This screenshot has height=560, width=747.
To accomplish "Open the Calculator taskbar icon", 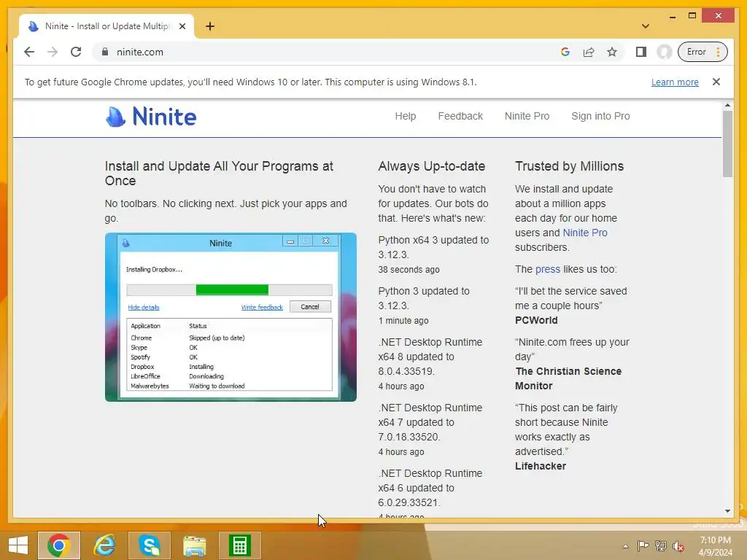I will click(x=239, y=545).
